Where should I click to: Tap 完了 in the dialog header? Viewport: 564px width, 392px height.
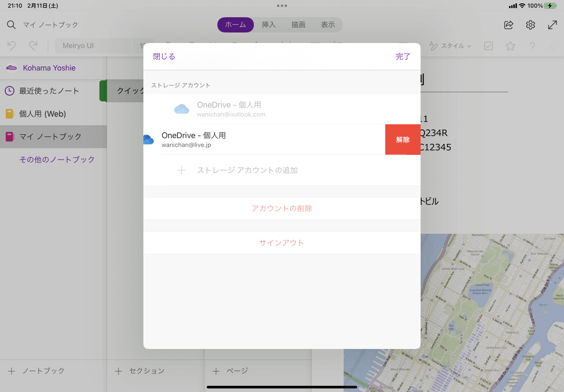[403, 56]
